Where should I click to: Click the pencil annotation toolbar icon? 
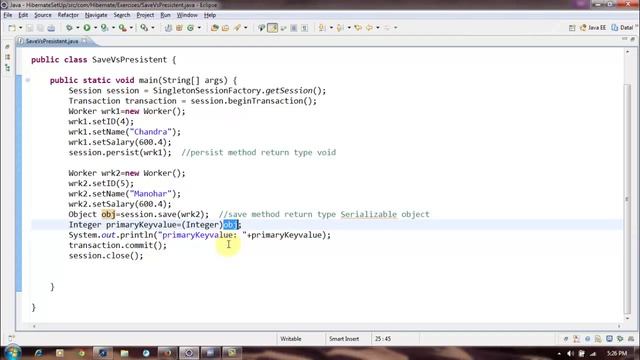tap(237, 28)
